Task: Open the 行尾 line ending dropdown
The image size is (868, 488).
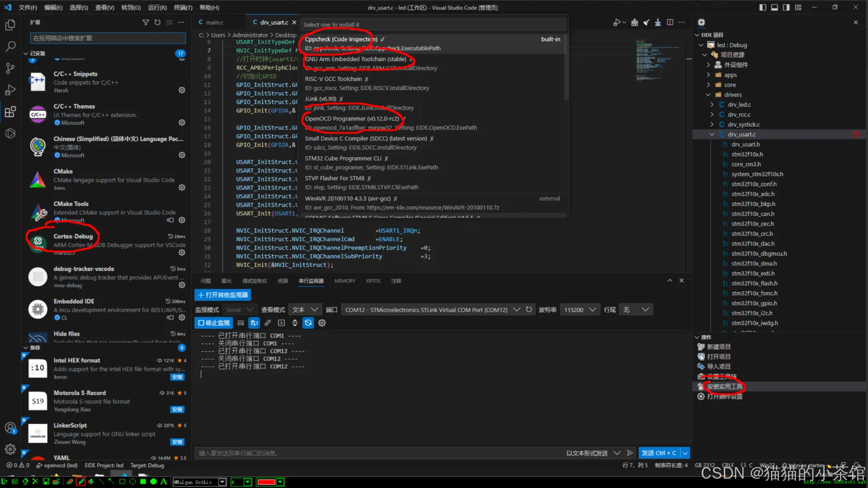Action: (636, 310)
